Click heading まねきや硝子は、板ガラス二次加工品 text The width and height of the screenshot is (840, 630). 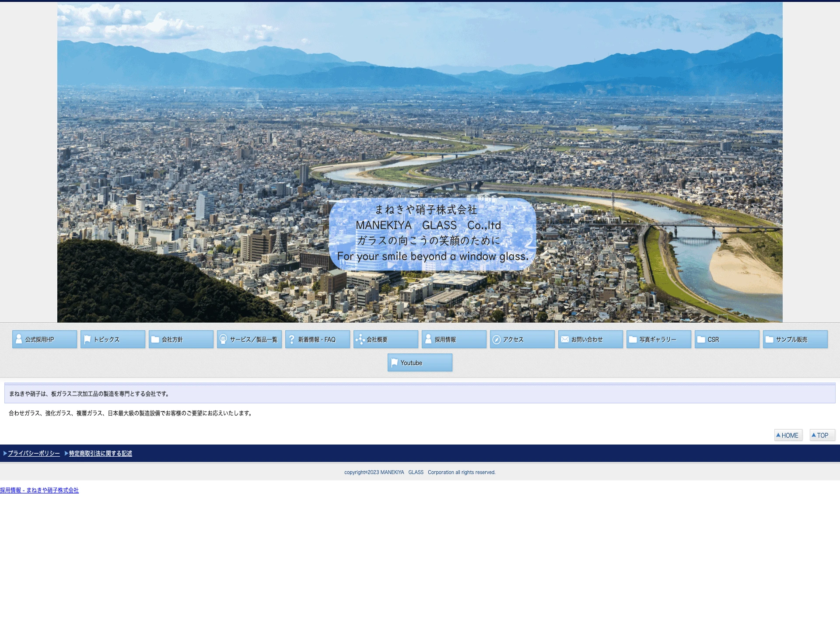click(x=90, y=394)
